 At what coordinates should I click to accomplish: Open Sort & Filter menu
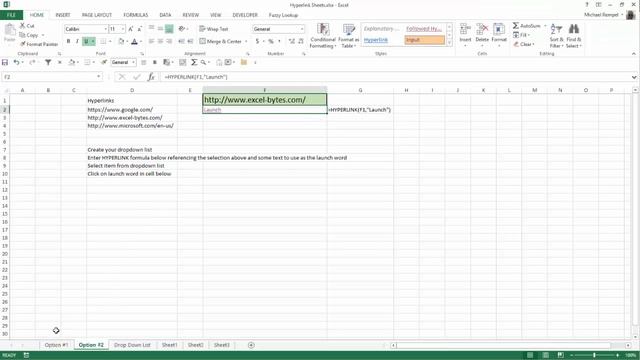(x=556, y=36)
